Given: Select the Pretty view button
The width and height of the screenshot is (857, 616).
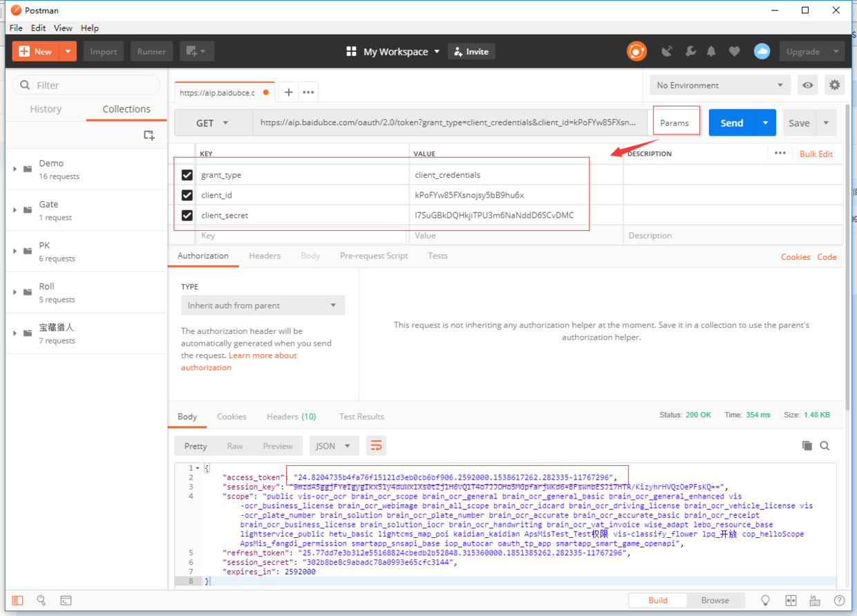Looking at the screenshot, I should click(196, 446).
